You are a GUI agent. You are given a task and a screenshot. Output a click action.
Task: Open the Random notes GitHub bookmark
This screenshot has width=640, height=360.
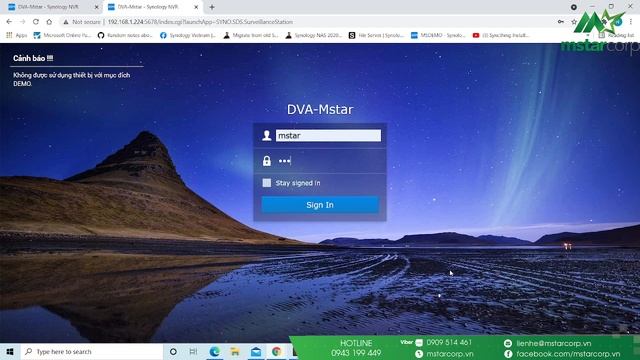[125, 36]
